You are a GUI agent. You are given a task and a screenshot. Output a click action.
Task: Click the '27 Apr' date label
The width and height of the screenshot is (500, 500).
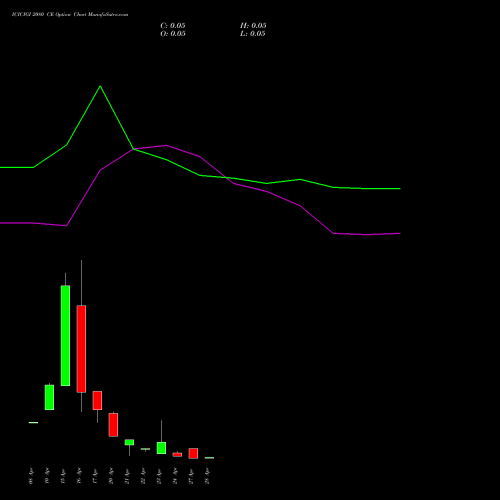pyautogui.click(x=191, y=476)
